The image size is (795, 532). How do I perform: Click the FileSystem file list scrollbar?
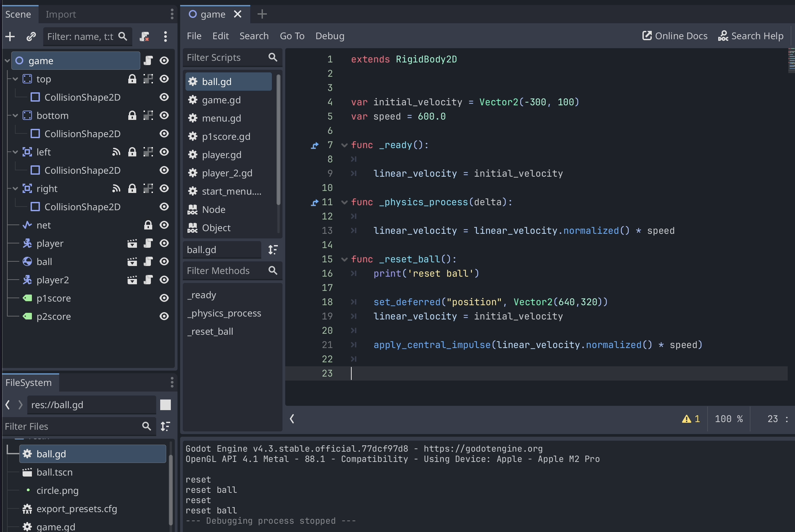coord(171,490)
